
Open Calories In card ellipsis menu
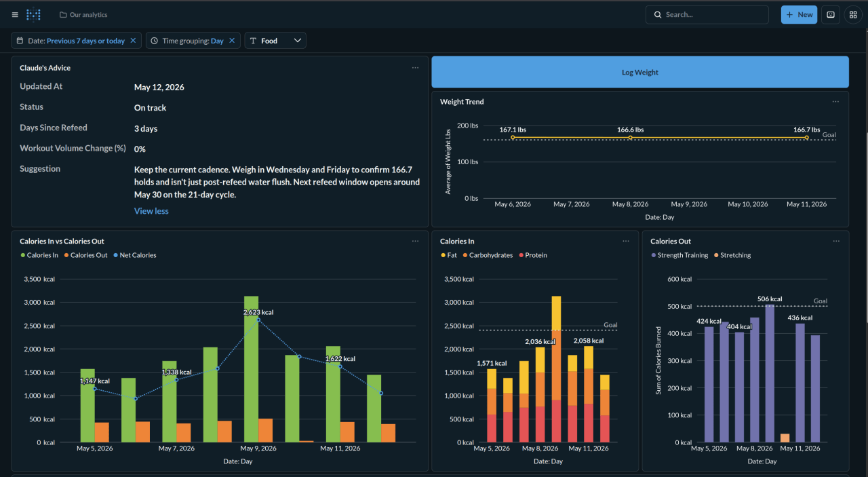tap(626, 241)
